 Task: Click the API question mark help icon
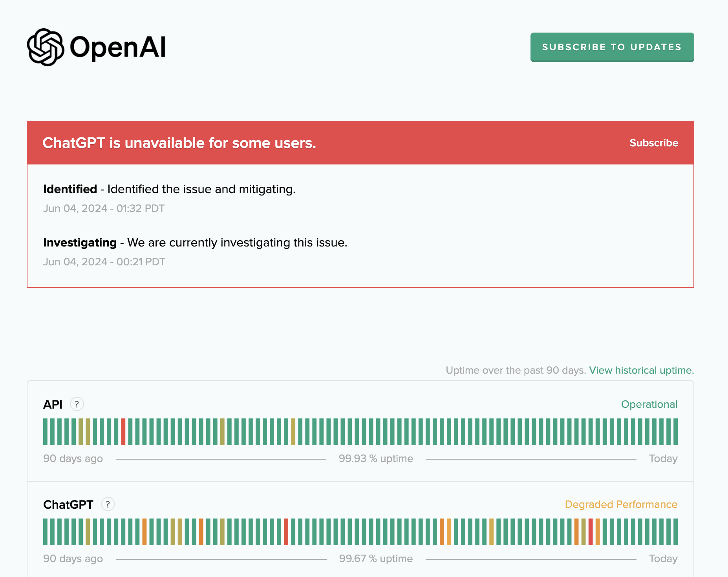pyautogui.click(x=77, y=404)
